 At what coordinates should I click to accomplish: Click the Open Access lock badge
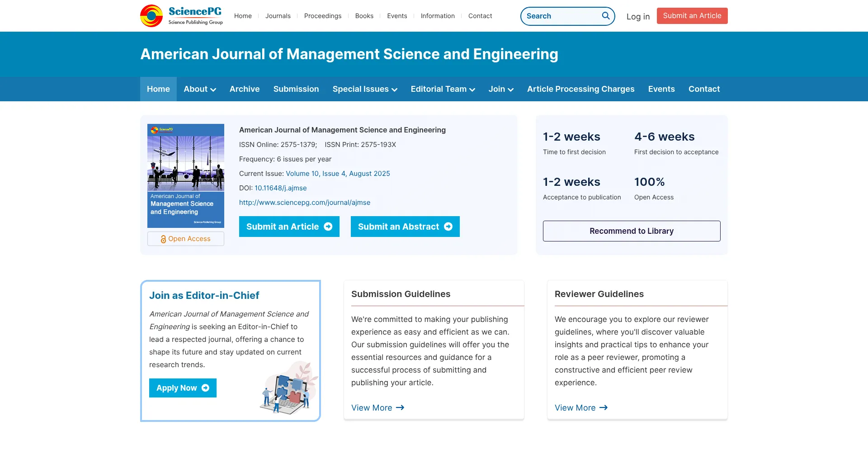pos(186,239)
